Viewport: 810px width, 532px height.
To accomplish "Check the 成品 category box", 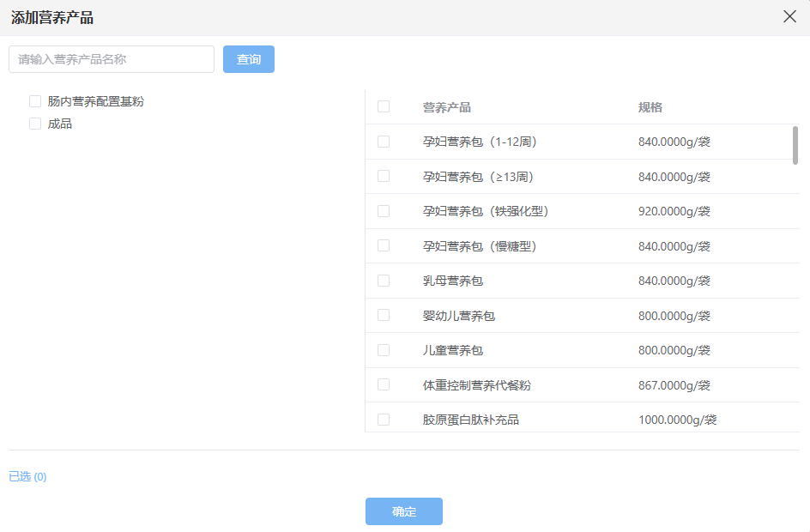I will click(35, 124).
